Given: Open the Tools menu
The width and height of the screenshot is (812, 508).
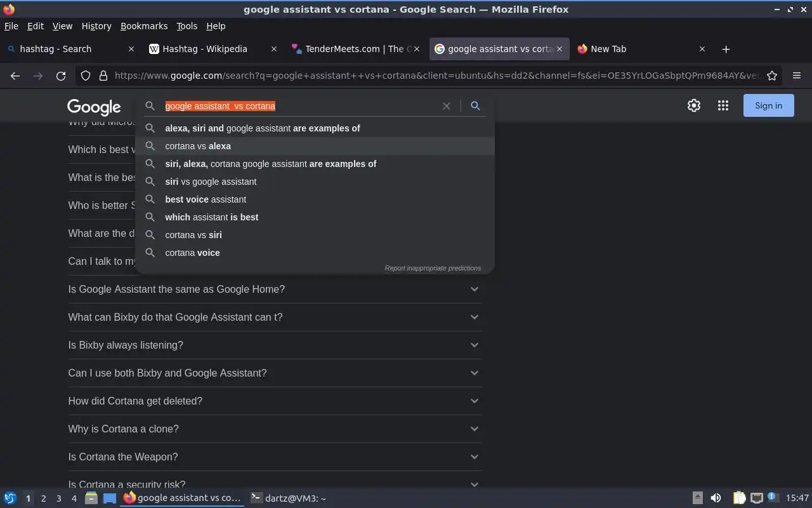Looking at the screenshot, I should (x=187, y=26).
